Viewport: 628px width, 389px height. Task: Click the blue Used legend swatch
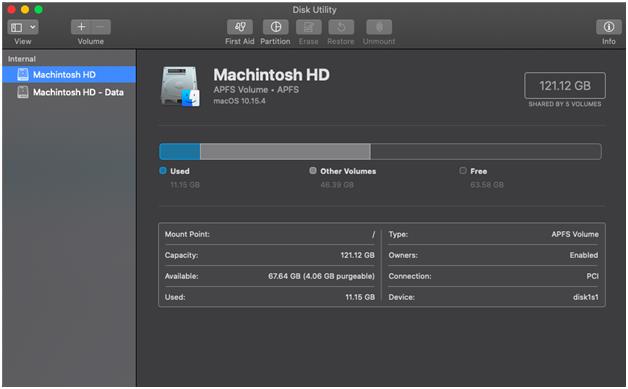[163, 171]
